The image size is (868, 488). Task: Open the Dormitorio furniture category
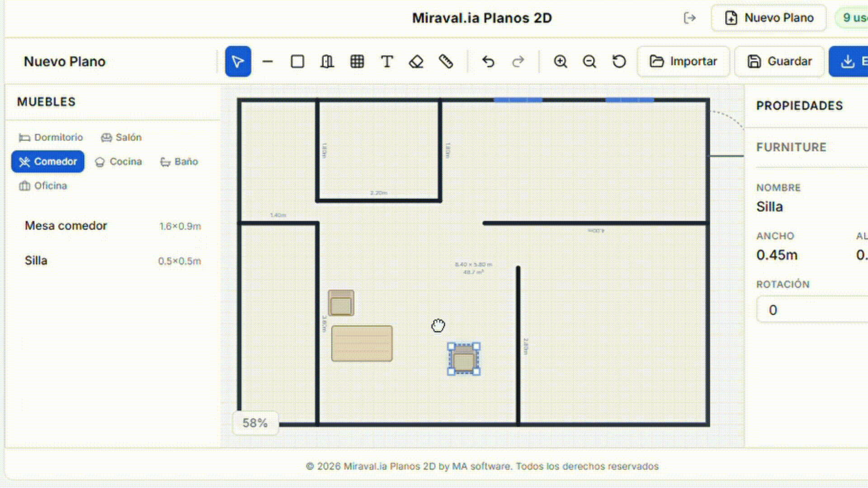click(51, 137)
